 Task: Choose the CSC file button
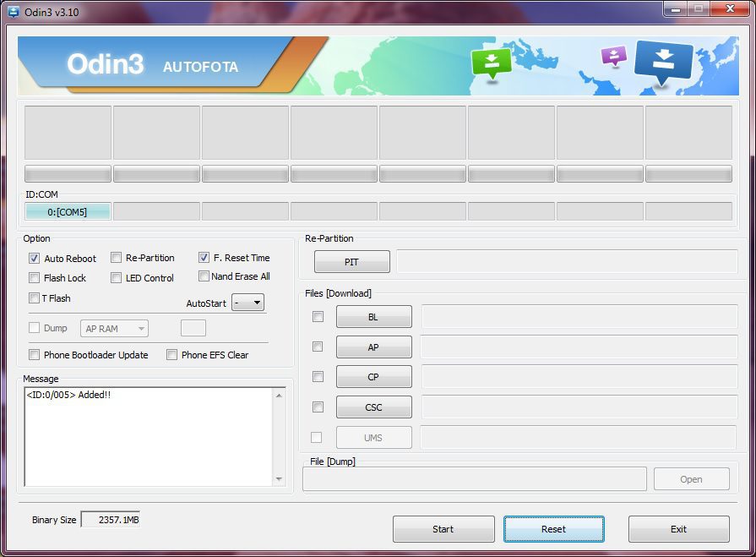coord(373,407)
